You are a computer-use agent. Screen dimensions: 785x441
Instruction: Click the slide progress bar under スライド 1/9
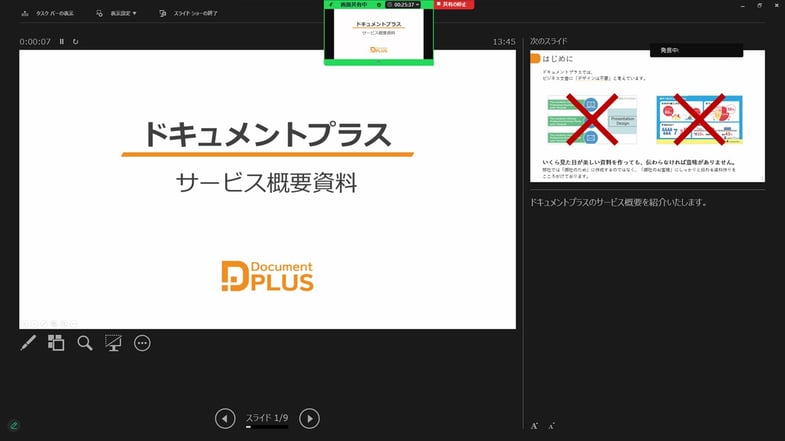[267, 427]
